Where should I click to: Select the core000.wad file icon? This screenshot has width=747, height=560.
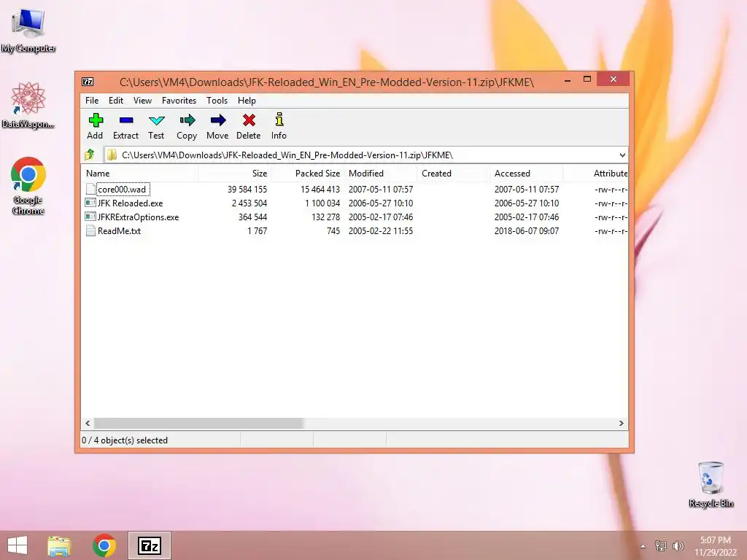click(x=90, y=189)
